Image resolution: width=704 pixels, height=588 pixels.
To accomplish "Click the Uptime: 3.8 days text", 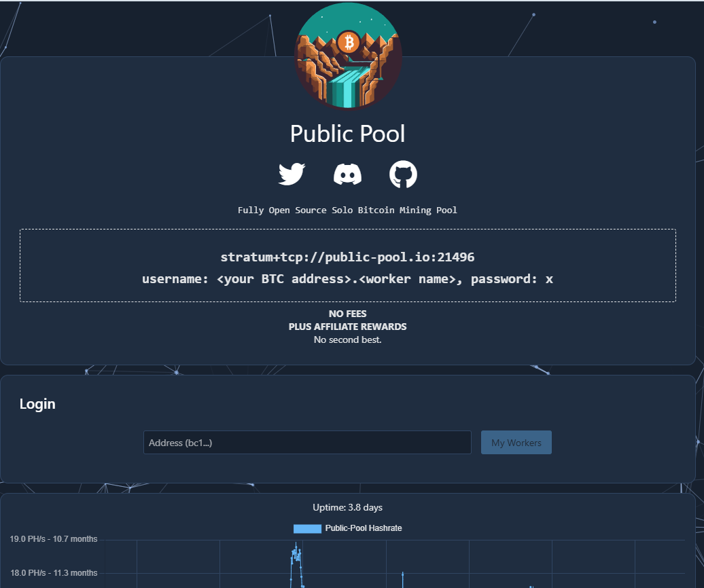I will 347,507.
